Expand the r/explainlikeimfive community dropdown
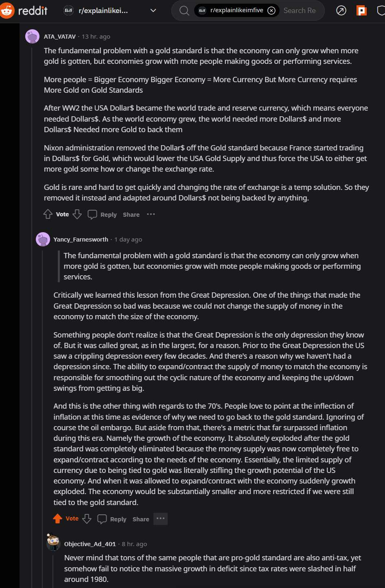 pyautogui.click(x=153, y=11)
